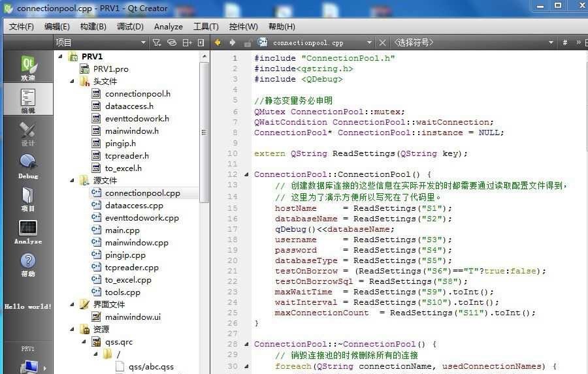Open the Design mode
Viewport: 588px width, 374px height.
pos(27,133)
